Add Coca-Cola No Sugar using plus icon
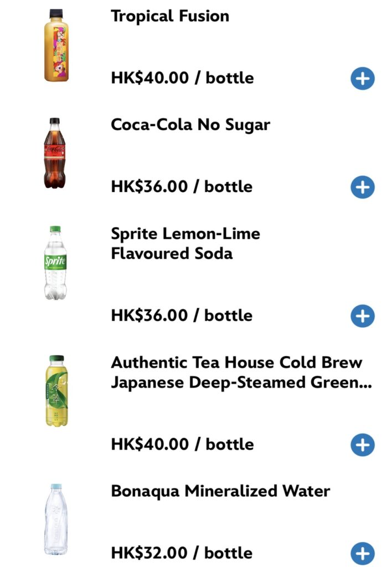Screen dimensions: 392x567 click(x=362, y=187)
